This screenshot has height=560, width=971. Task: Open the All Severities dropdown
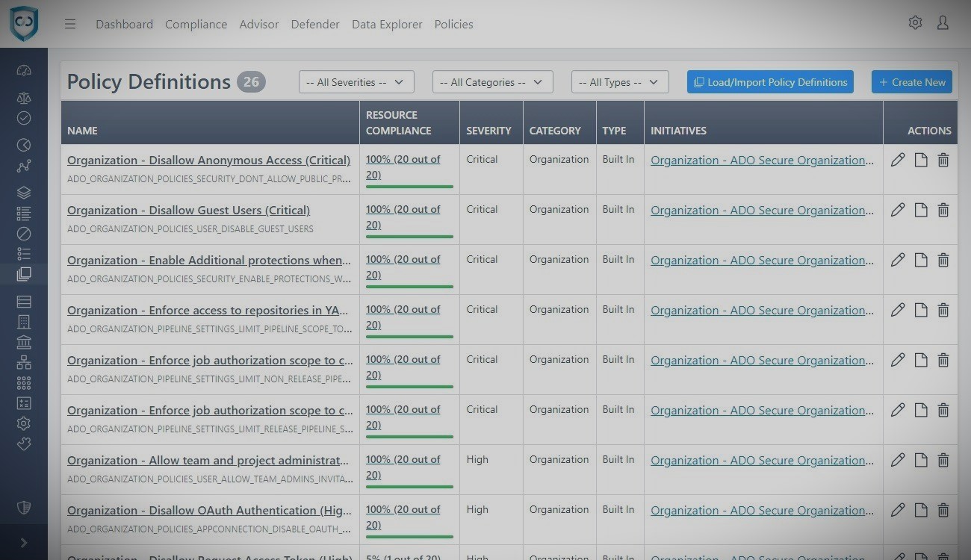(356, 82)
